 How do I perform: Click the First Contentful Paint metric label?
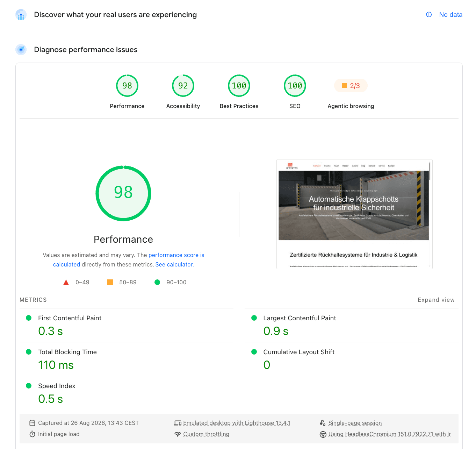coord(70,318)
